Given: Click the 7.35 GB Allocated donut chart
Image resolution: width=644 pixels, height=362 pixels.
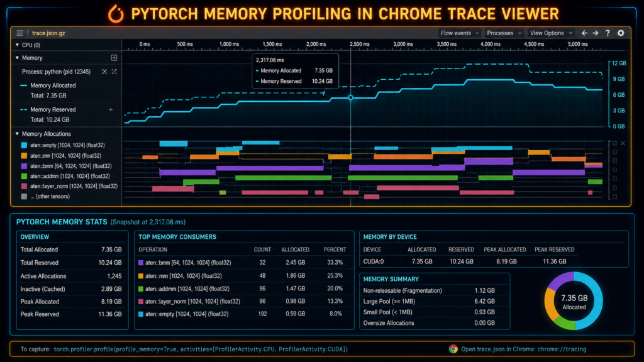Looking at the screenshot, I should [x=574, y=301].
